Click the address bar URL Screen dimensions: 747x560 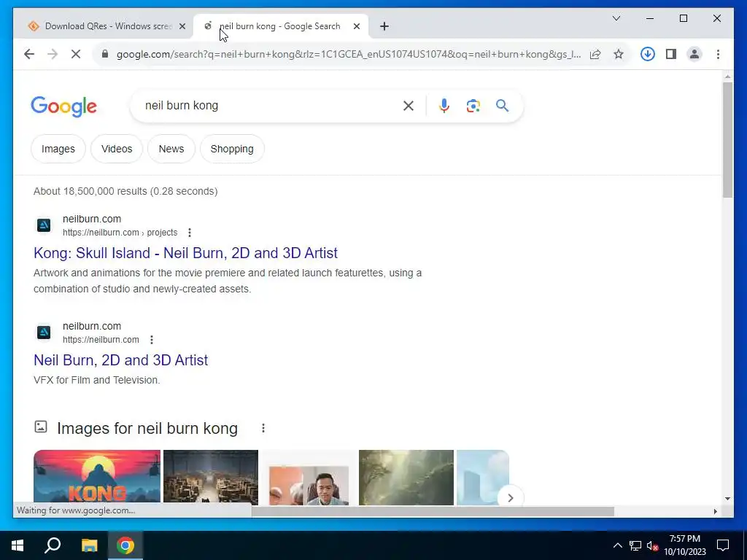point(349,54)
